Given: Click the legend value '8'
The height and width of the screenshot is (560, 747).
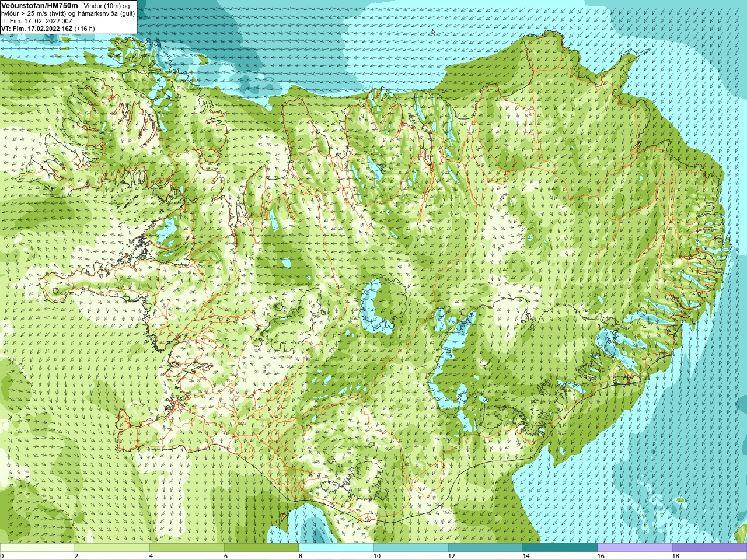Looking at the screenshot, I should pyautogui.click(x=301, y=556).
